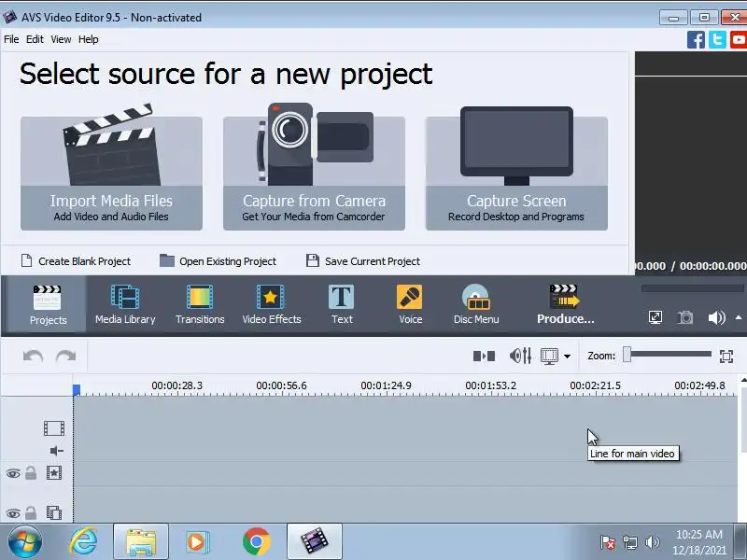Viewport: 747px width, 560px height.
Task: Open the Help menu
Action: pos(89,39)
